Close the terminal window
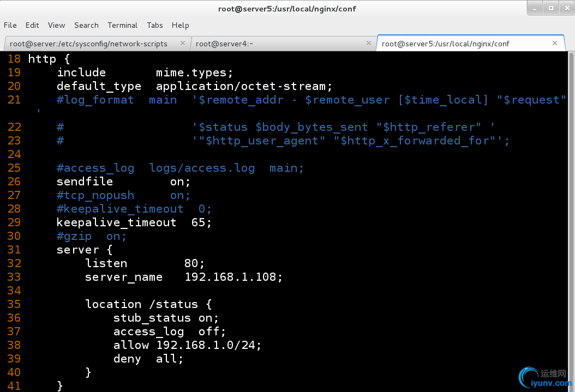Viewport: 575px width, 392px height. [565, 8]
